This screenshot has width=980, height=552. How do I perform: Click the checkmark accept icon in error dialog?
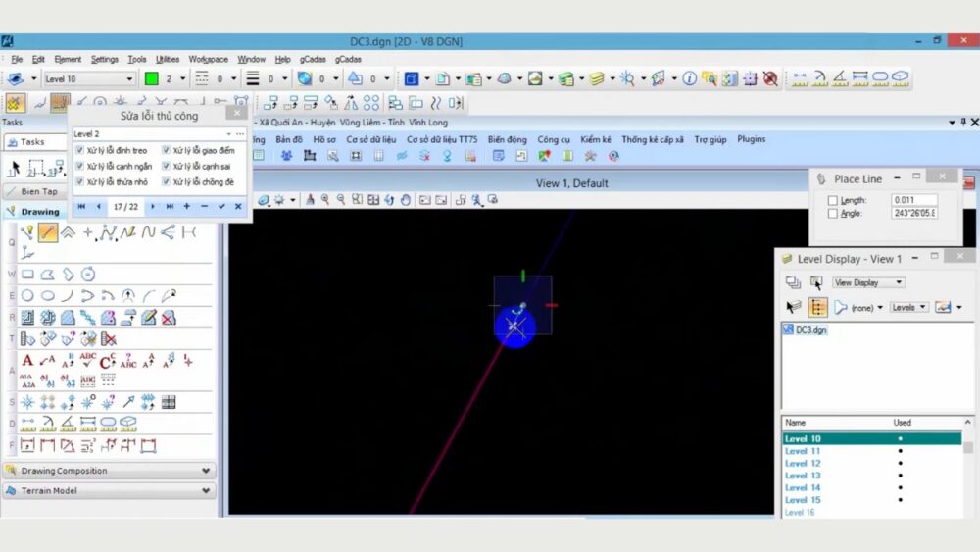221,207
